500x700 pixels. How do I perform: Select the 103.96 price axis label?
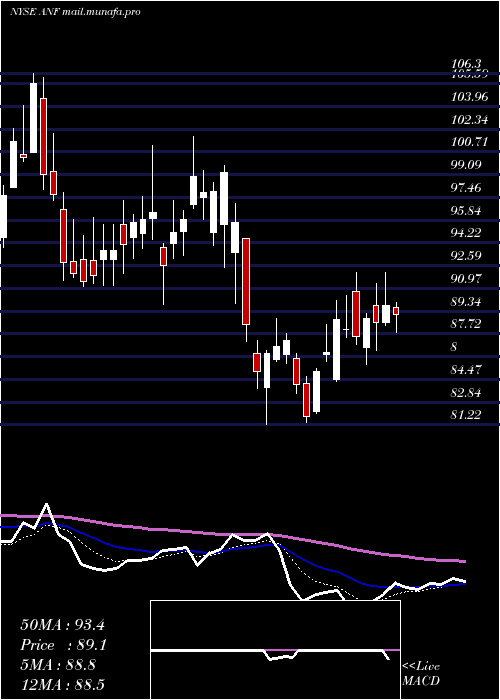pos(469,96)
